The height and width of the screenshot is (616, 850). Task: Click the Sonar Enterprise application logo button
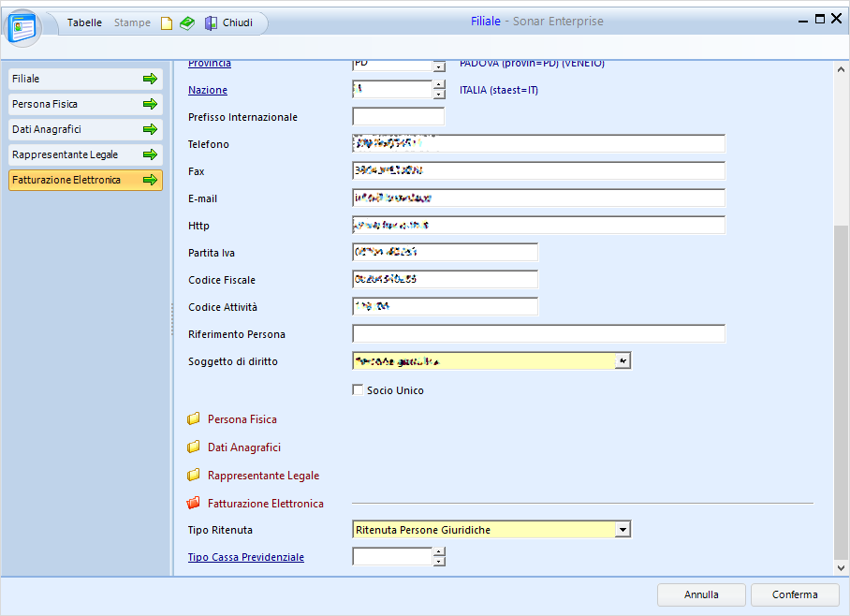click(22, 28)
